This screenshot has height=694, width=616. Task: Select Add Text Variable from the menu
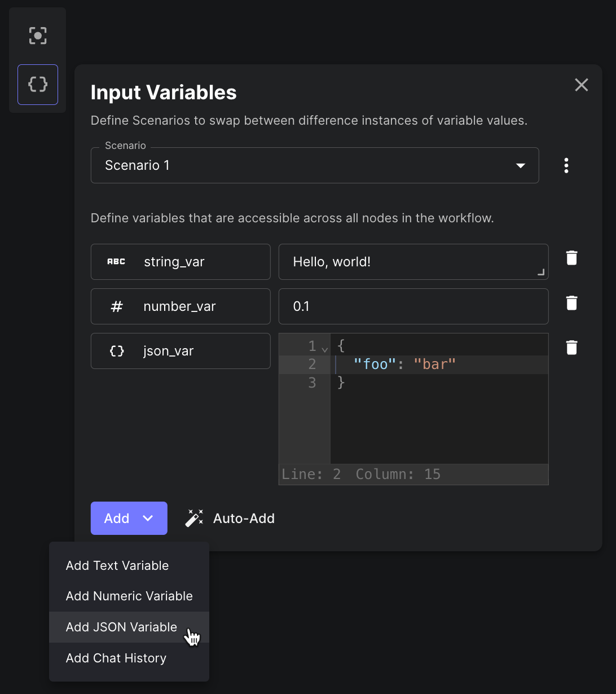pos(117,565)
